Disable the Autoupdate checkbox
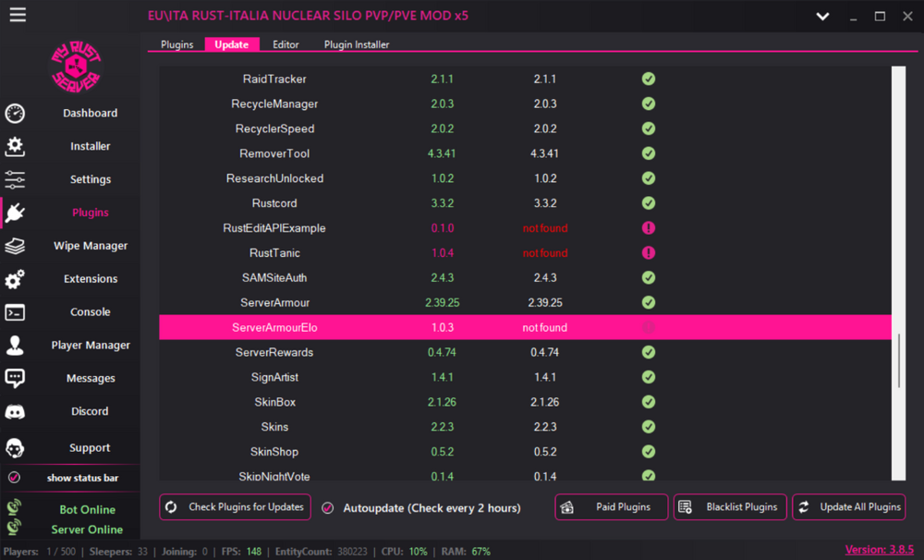The height and width of the screenshot is (560, 924). pos(328,508)
